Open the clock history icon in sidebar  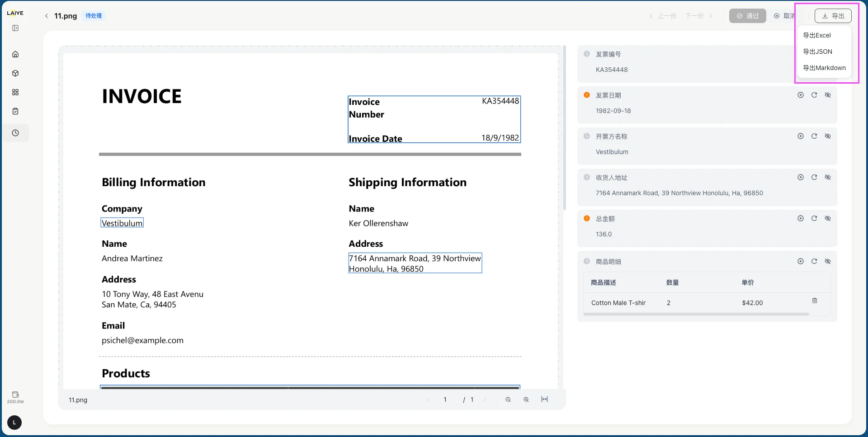coord(15,133)
